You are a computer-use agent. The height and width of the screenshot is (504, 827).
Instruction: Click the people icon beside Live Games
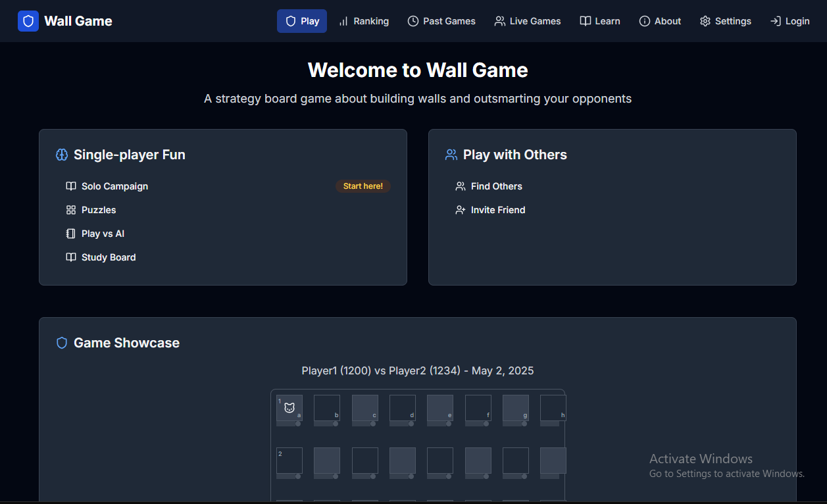tap(499, 21)
